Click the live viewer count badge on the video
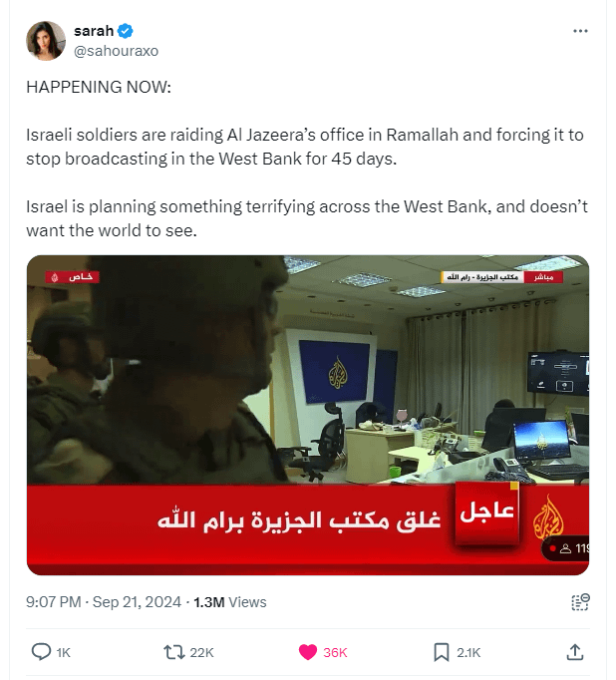The width and height of the screenshot is (616, 680). (566, 548)
